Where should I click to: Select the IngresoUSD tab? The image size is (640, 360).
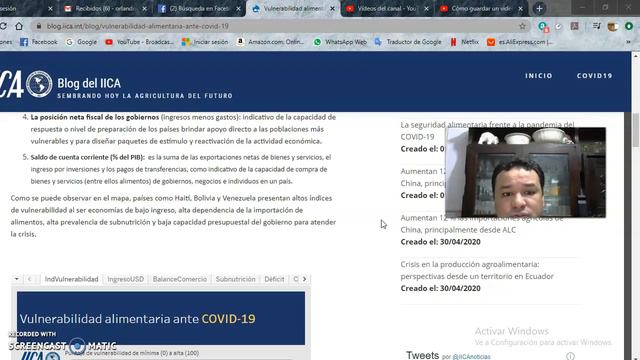click(x=125, y=279)
